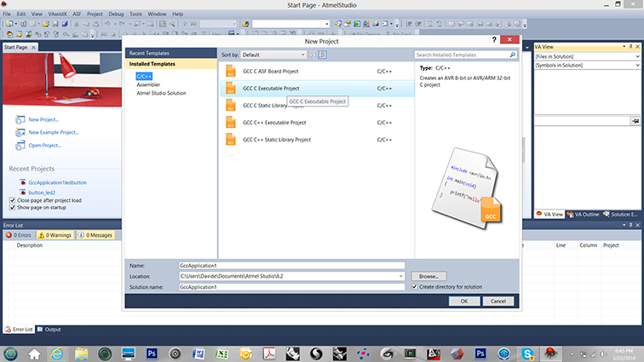This screenshot has width=644, height=362.
Task: Click the Browse... button
Action: (x=428, y=277)
